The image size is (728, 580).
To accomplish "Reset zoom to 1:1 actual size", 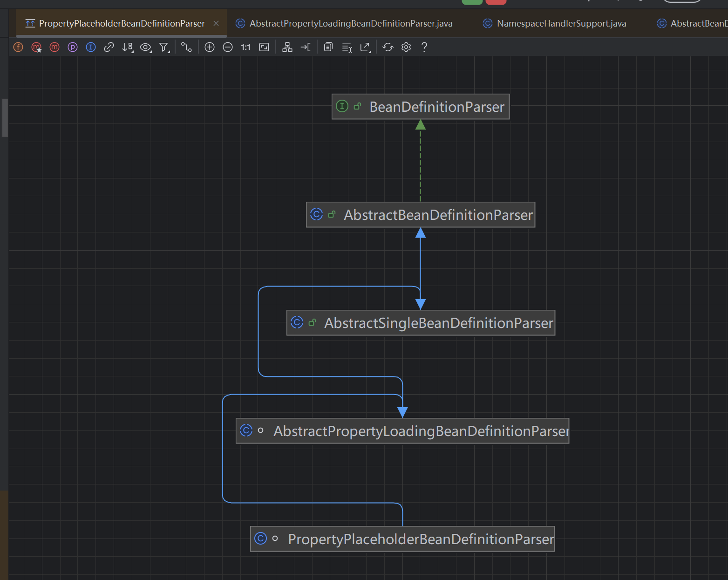I will (246, 47).
